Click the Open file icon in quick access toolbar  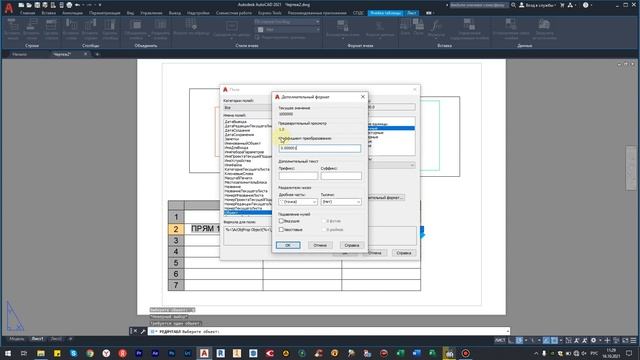click(x=29, y=5)
